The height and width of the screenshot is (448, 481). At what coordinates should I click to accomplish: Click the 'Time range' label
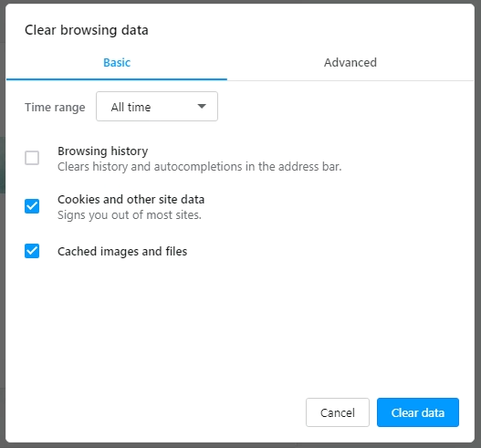pos(55,108)
